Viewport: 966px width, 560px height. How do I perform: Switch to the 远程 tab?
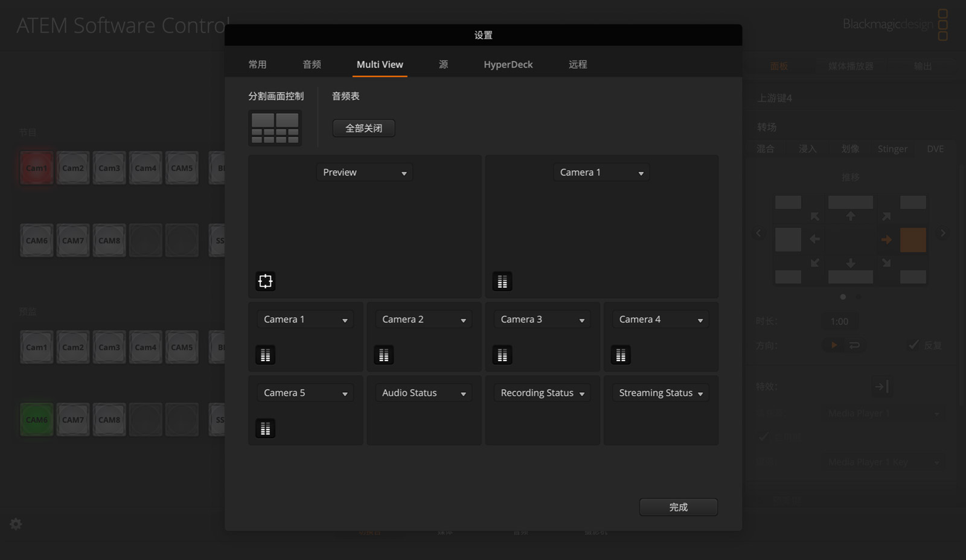point(578,65)
